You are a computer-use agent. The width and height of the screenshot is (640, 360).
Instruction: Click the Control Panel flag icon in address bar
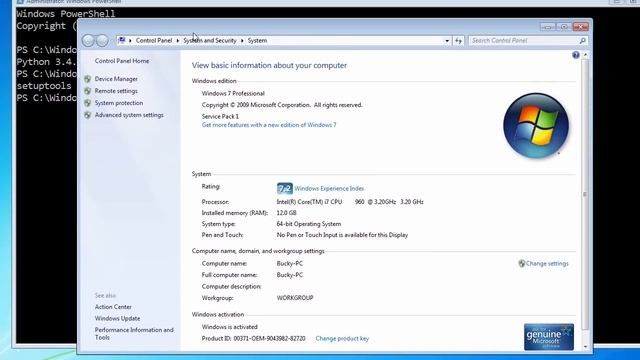click(x=122, y=40)
